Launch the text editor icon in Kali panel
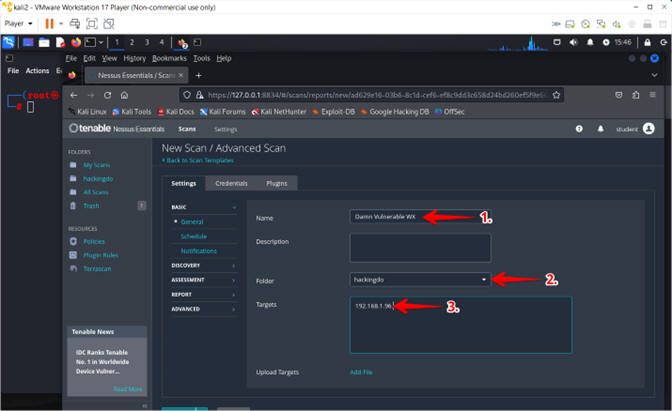Screen dimensions: 672x411 60,42
